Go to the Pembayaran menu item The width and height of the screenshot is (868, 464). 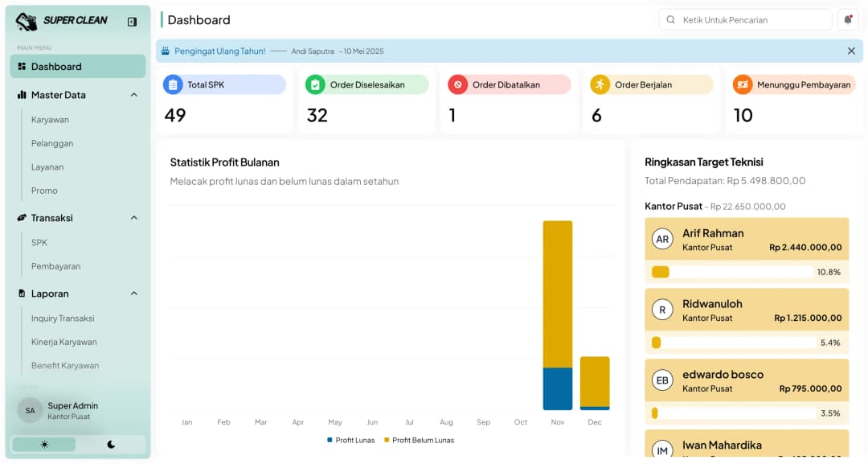pos(55,266)
